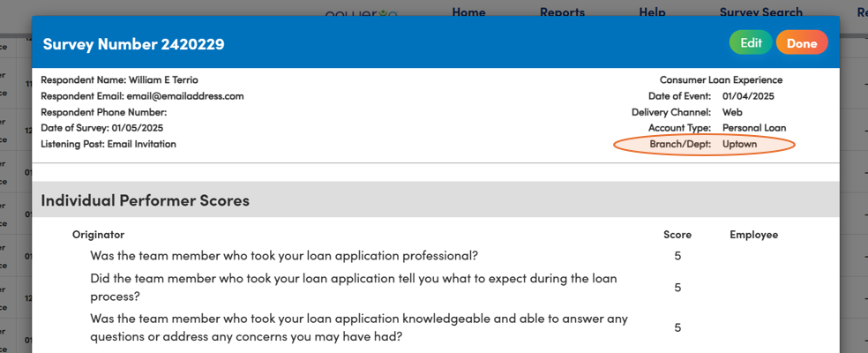The height and width of the screenshot is (353, 868).
Task: Click the orange Done button
Action: click(802, 42)
